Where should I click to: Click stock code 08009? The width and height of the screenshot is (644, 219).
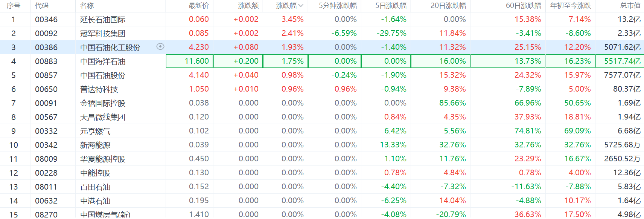click(46, 159)
